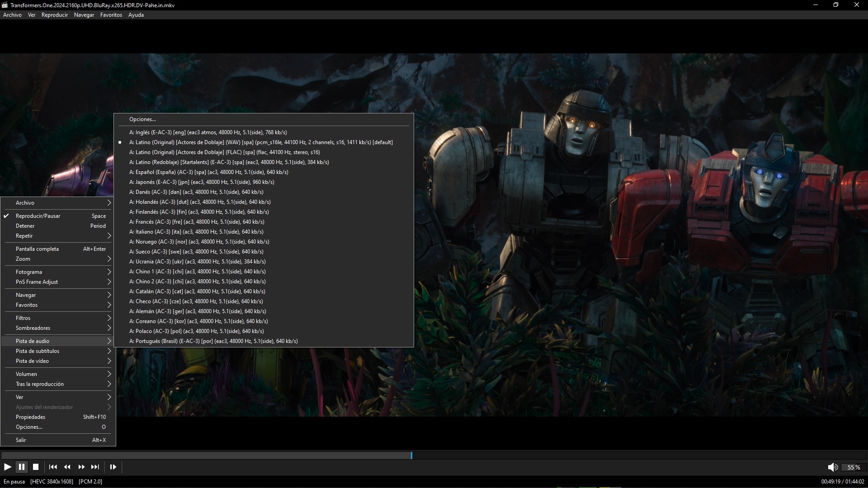Open the Ver menu in the menu bar

(32, 15)
